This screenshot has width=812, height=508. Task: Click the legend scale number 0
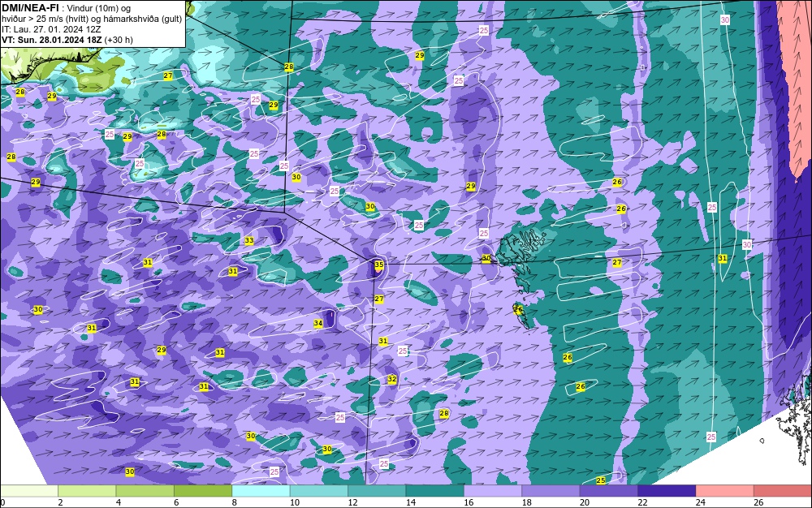coord(2,502)
